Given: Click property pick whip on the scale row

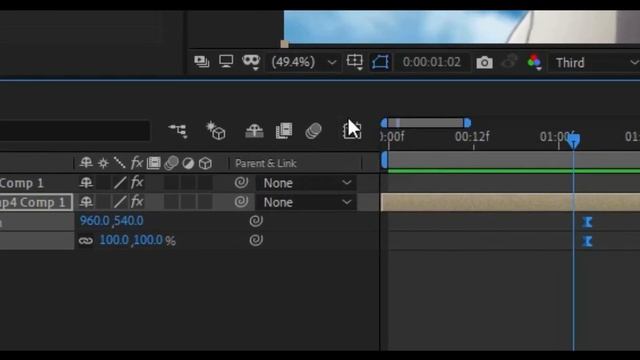Looking at the screenshot, I should click(256, 240).
